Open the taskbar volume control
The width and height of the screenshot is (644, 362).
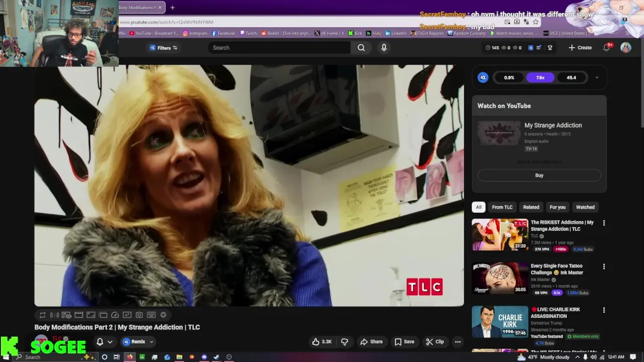coord(594,357)
